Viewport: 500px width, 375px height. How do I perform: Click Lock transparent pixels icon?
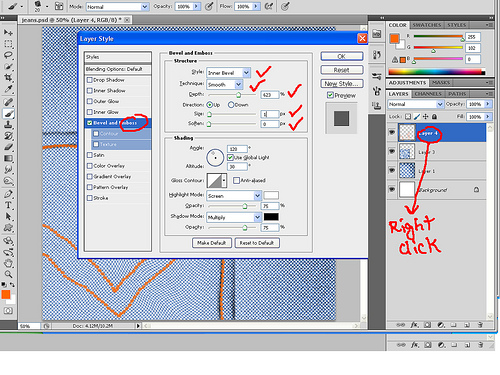click(x=408, y=117)
